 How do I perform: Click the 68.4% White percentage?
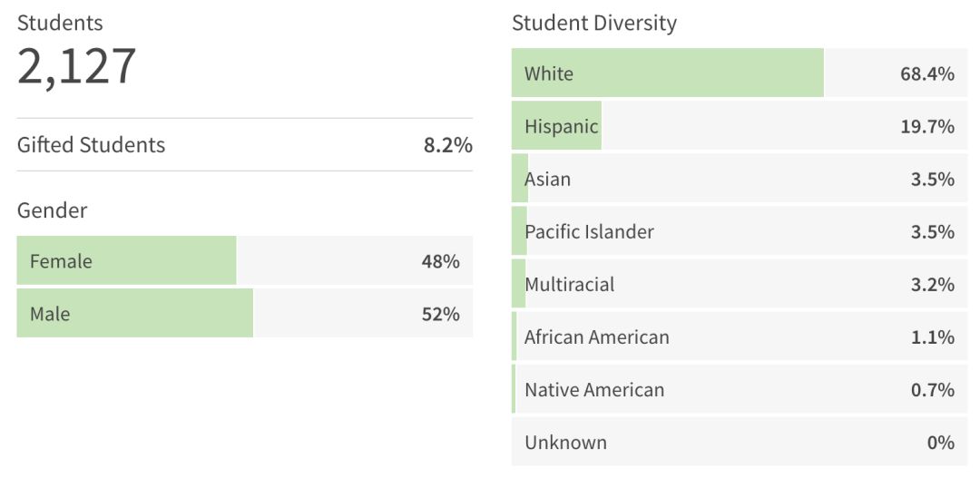tap(926, 73)
